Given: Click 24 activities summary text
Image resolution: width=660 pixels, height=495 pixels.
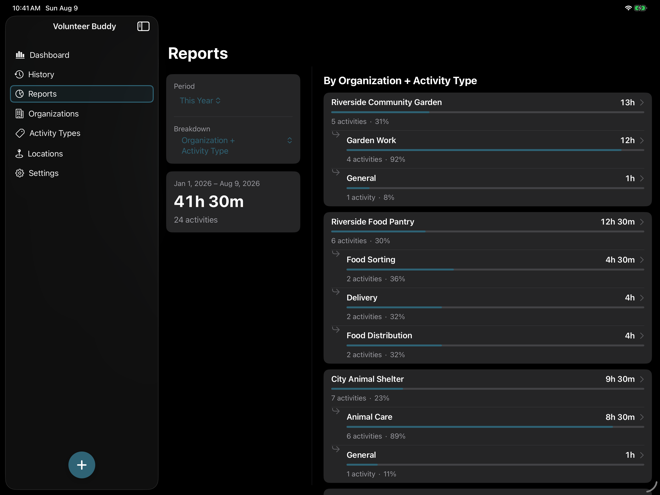Looking at the screenshot, I should 196,220.
